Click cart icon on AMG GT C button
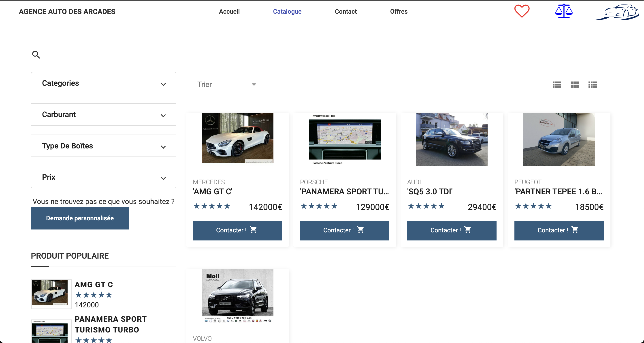The image size is (644, 343). point(253,230)
